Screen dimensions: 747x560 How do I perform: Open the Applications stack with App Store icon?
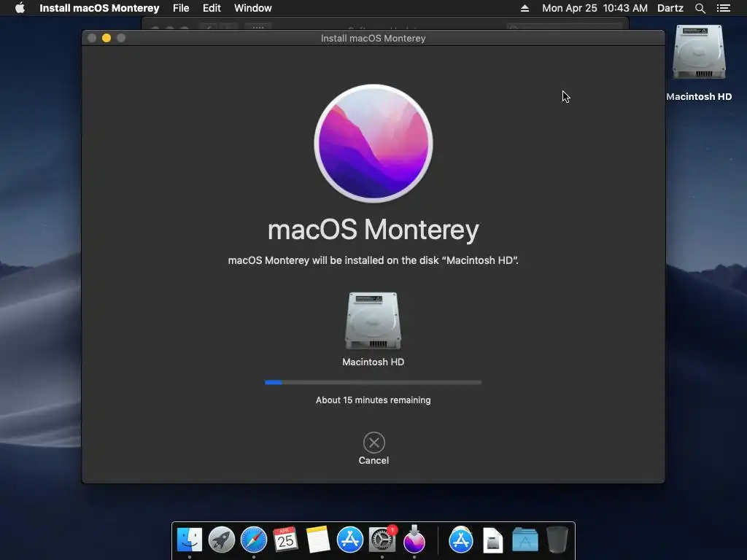pos(461,540)
